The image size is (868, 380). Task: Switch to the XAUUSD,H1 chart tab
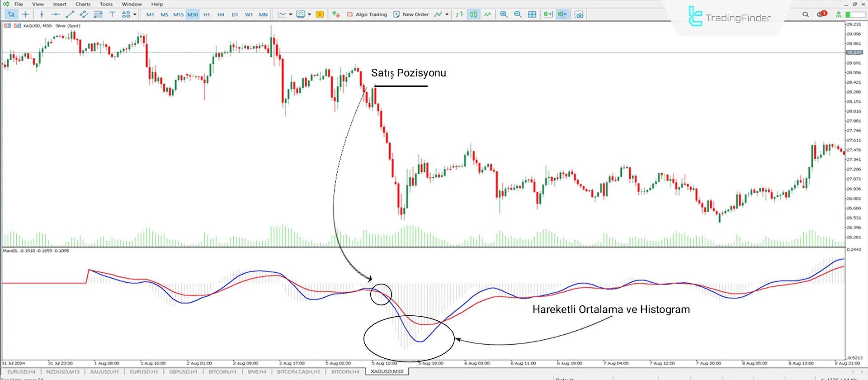point(104,371)
